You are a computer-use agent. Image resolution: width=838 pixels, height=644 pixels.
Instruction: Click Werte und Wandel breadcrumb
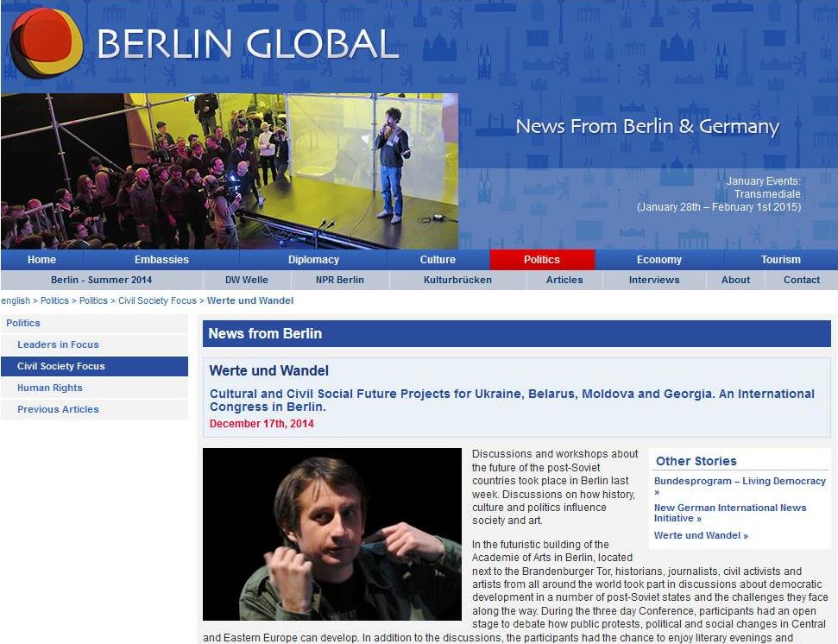click(250, 301)
